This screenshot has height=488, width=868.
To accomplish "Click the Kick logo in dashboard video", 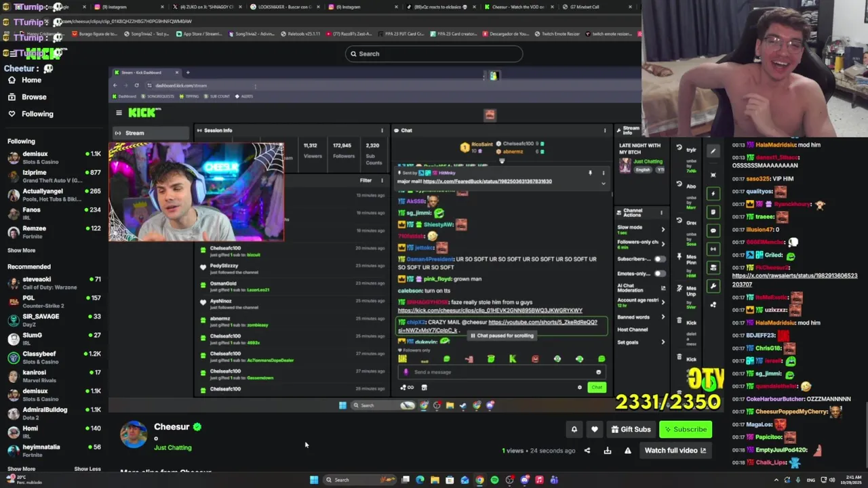I will [x=144, y=113].
